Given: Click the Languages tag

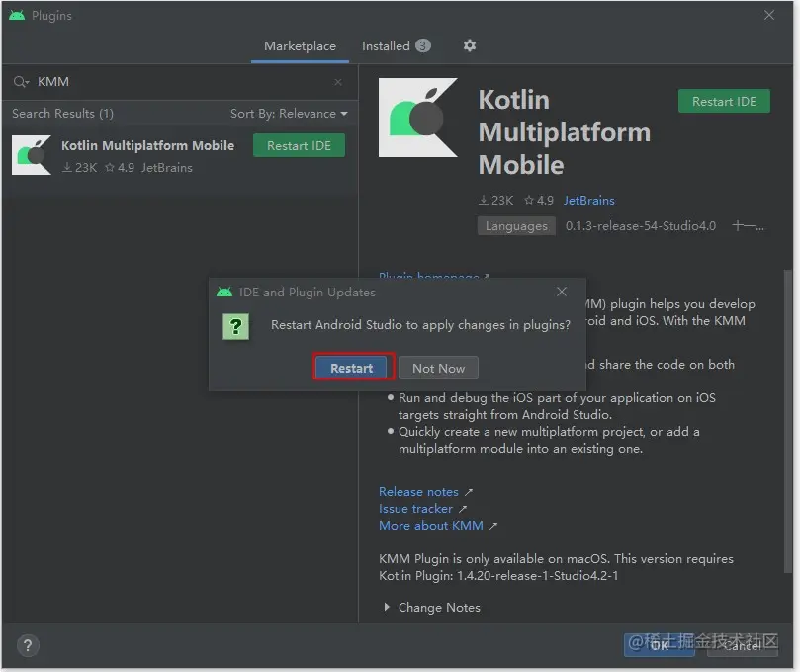Looking at the screenshot, I should pos(516,226).
